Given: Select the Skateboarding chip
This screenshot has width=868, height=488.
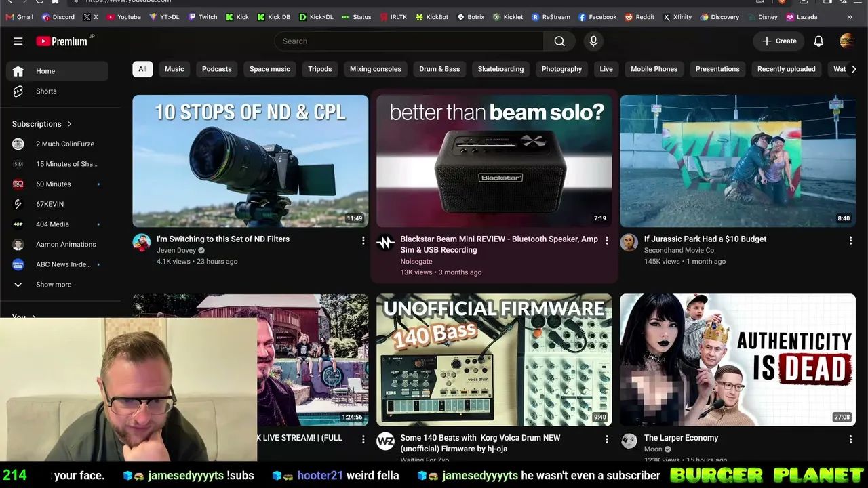Looking at the screenshot, I should [x=500, y=69].
